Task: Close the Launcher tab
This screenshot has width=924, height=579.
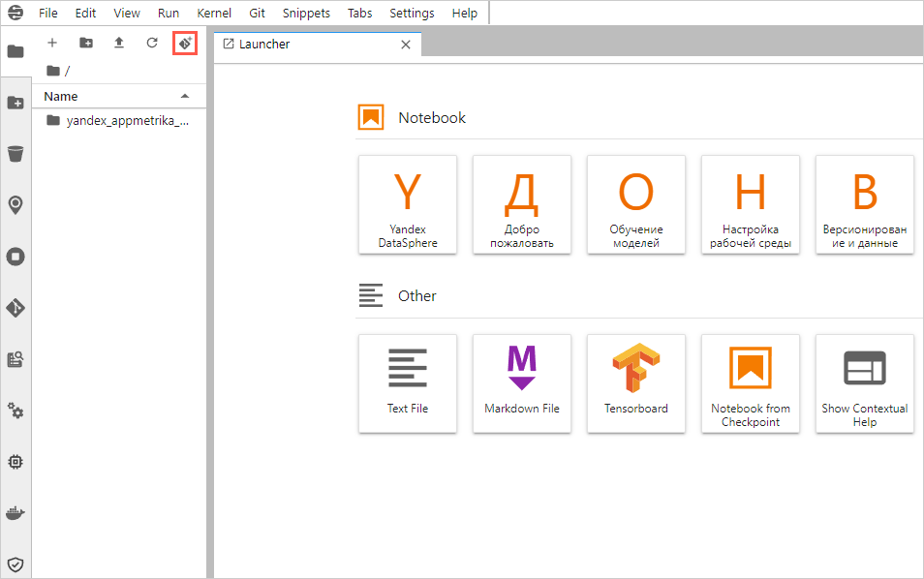Action: pyautogui.click(x=406, y=45)
